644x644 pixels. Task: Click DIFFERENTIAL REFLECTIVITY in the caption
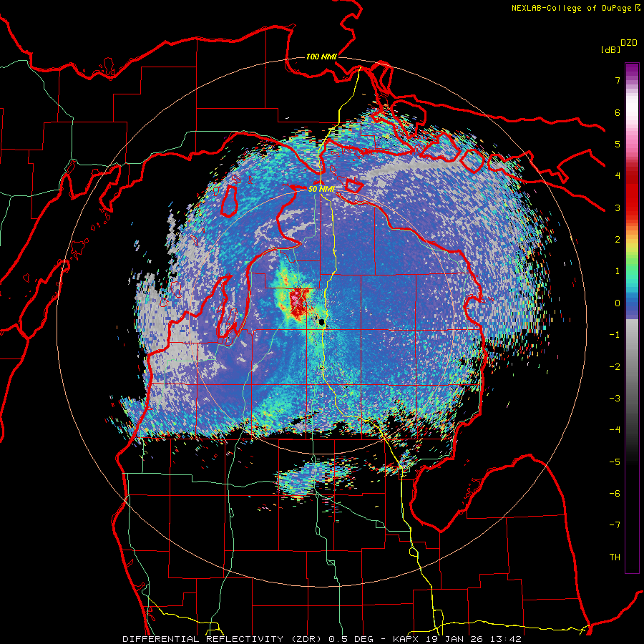pyautogui.click(x=203, y=639)
